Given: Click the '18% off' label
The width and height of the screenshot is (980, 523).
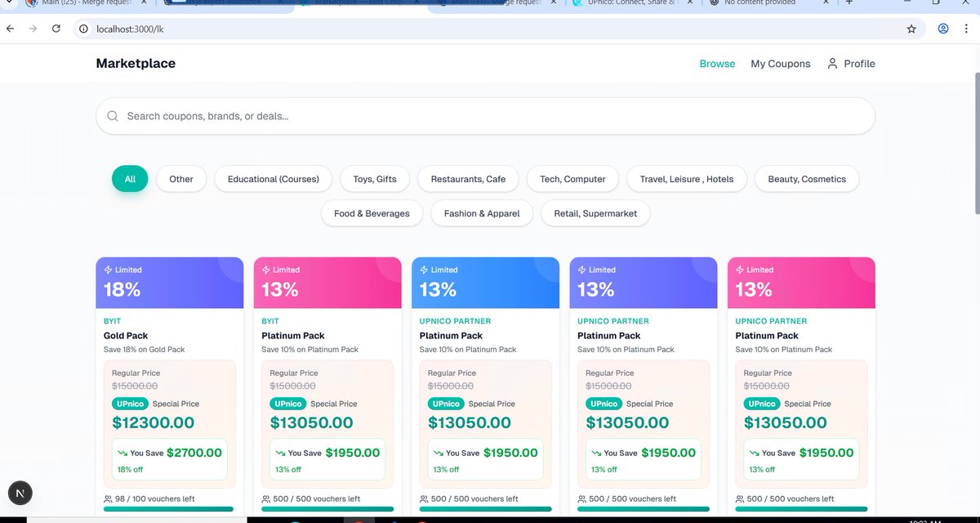Looking at the screenshot, I should tap(130, 470).
